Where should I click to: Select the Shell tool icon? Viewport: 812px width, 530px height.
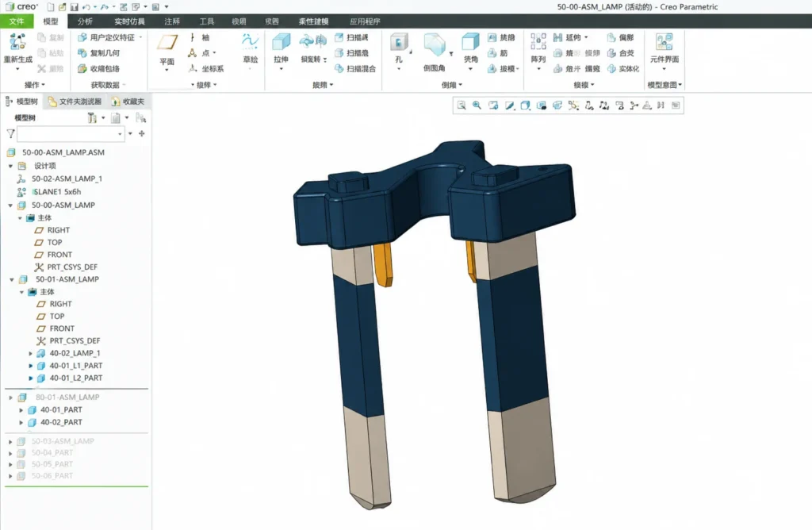[471, 43]
